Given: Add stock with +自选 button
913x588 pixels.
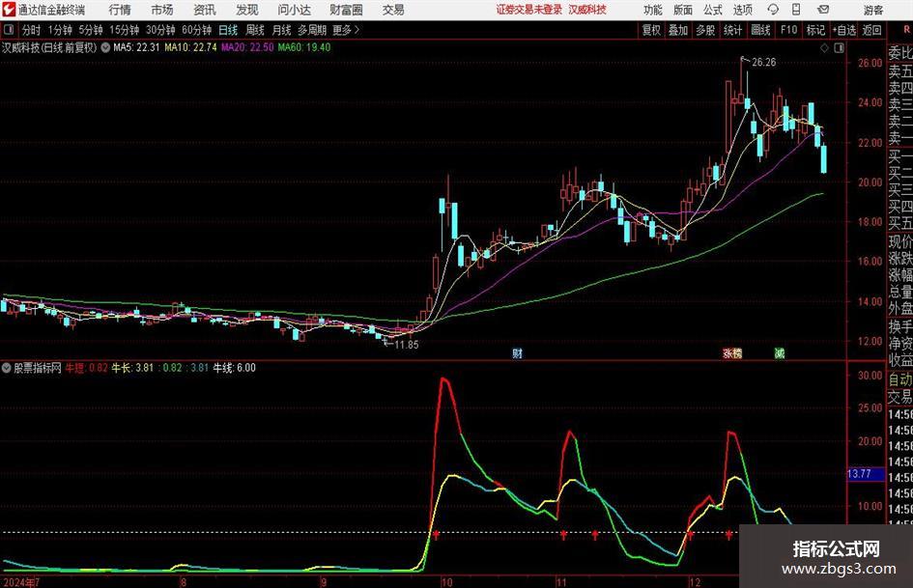Looking at the screenshot, I should (x=844, y=30).
